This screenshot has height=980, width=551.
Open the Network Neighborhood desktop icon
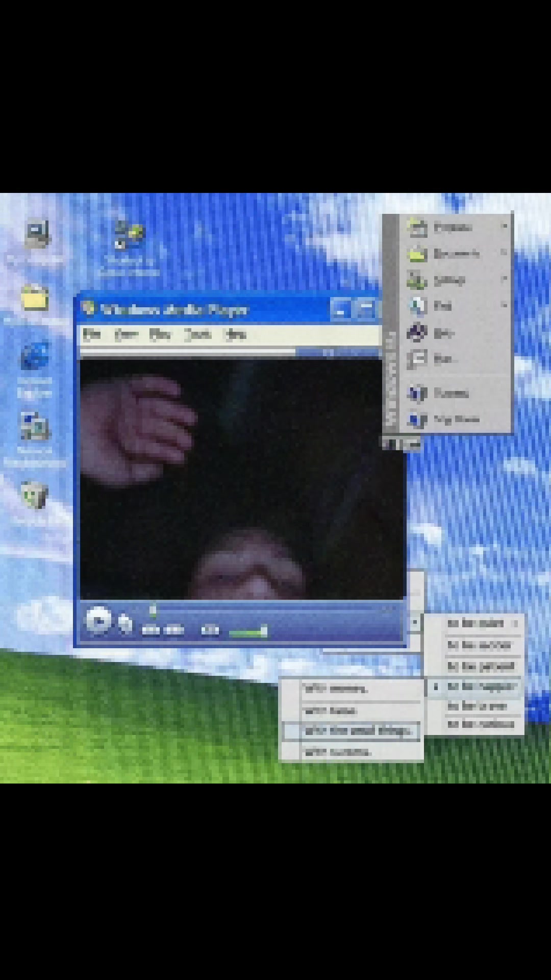[x=34, y=427]
